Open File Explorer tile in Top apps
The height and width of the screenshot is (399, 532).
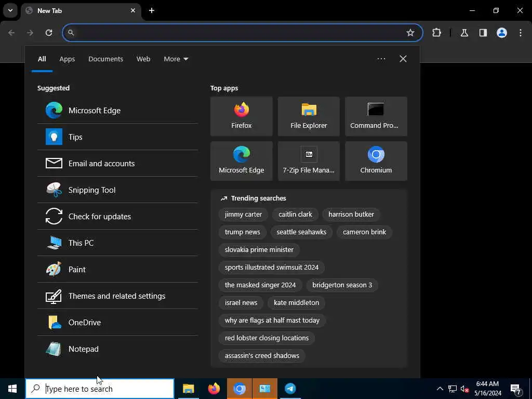point(309,116)
